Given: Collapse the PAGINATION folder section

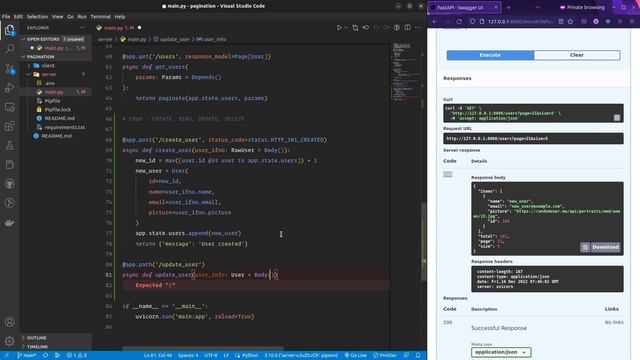Looking at the screenshot, I should [23, 57].
